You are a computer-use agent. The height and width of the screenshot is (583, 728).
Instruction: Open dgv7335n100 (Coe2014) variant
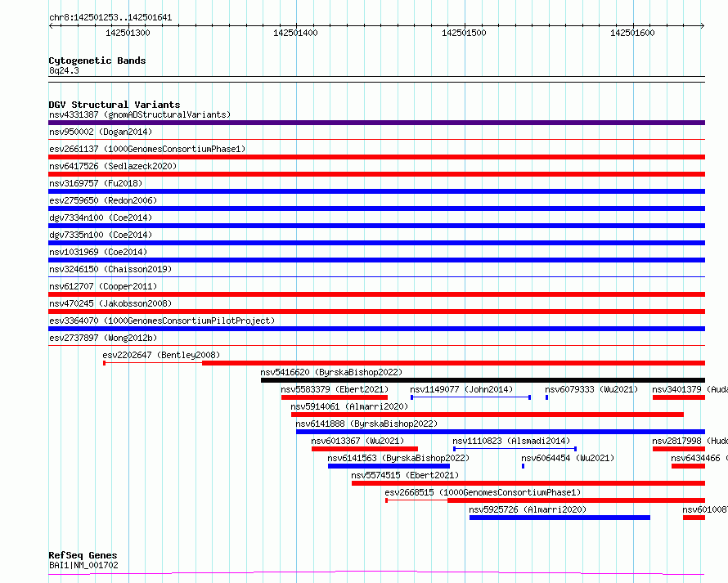tap(101, 235)
